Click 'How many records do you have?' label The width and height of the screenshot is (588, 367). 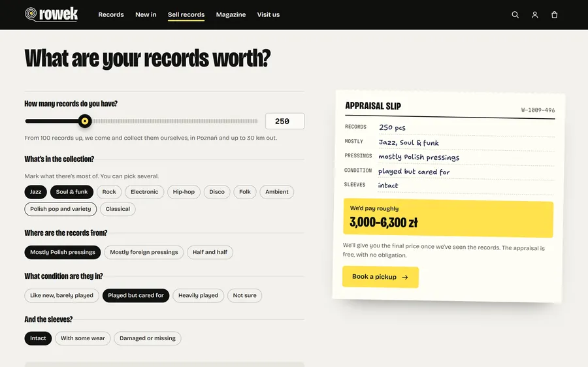71,104
